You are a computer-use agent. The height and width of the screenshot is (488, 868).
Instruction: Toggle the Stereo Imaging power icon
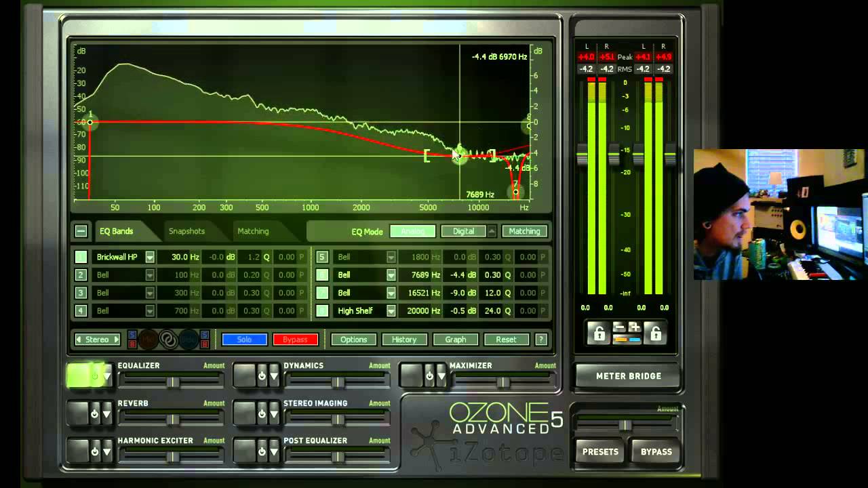click(x=261, y=413)
